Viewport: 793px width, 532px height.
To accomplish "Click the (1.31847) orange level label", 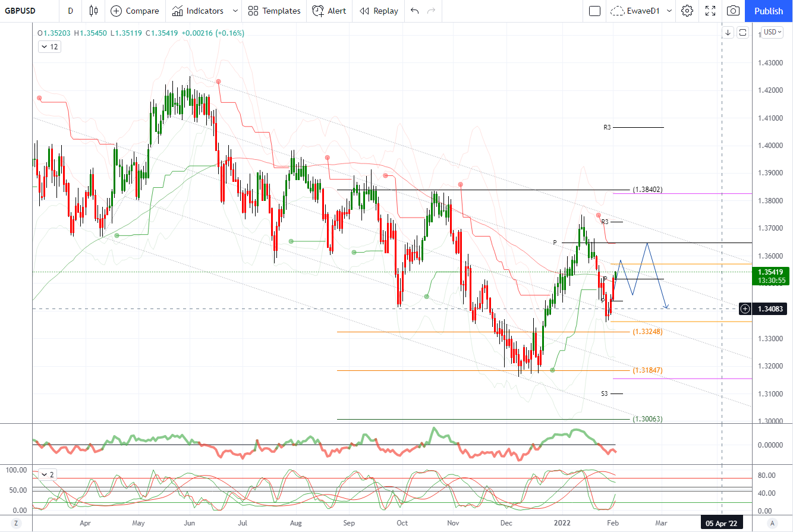I will click(x=647, y=370).
